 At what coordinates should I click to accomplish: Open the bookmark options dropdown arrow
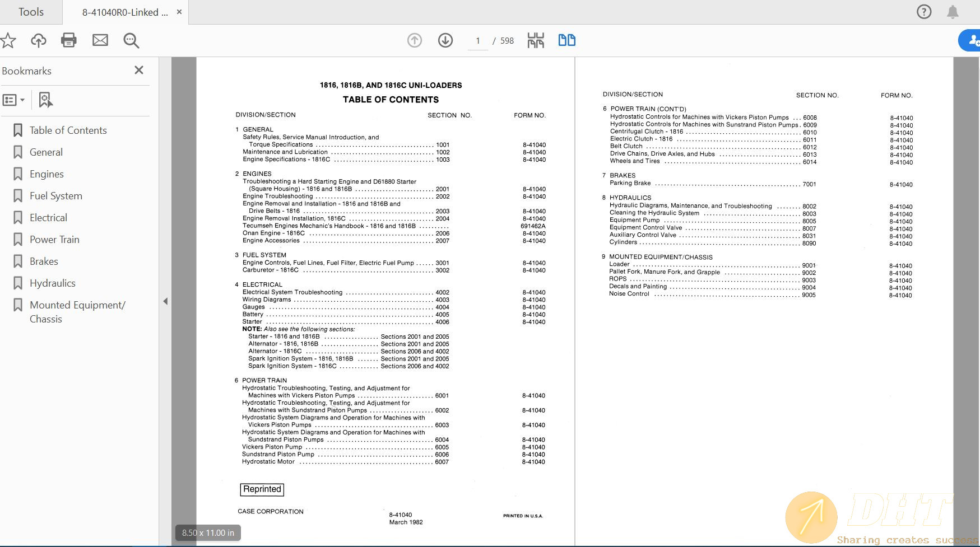coord(22,100)
